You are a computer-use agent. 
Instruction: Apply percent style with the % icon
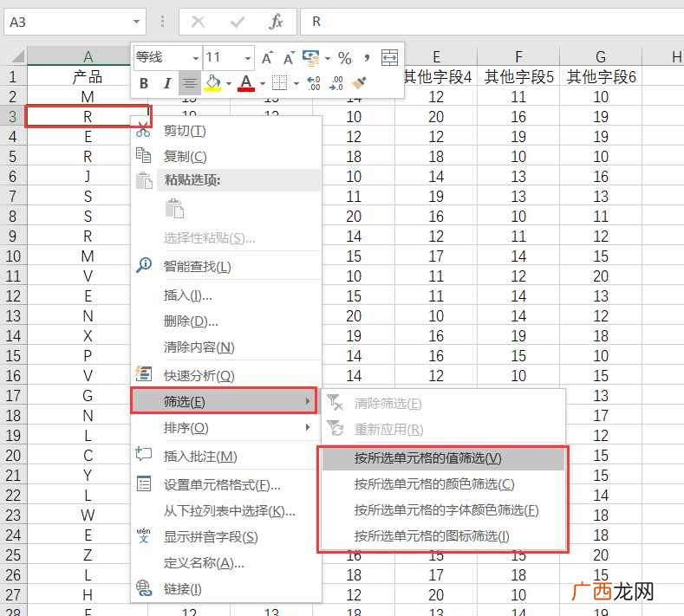point(345,58)
